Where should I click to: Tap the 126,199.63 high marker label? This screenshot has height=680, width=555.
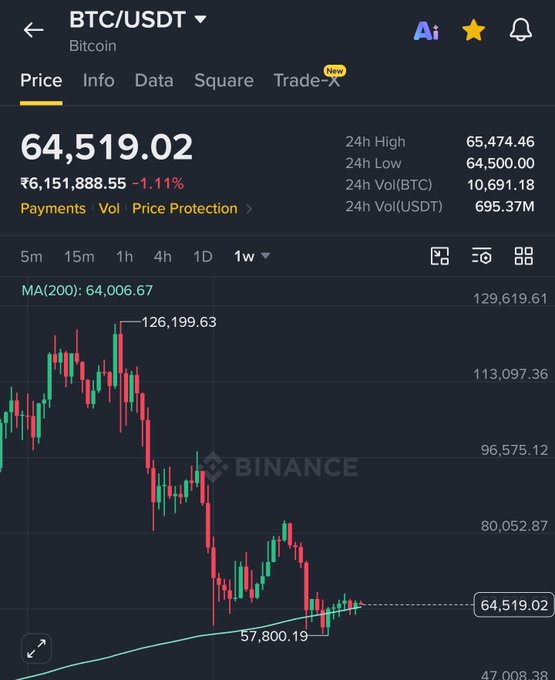tap(179, 322)
